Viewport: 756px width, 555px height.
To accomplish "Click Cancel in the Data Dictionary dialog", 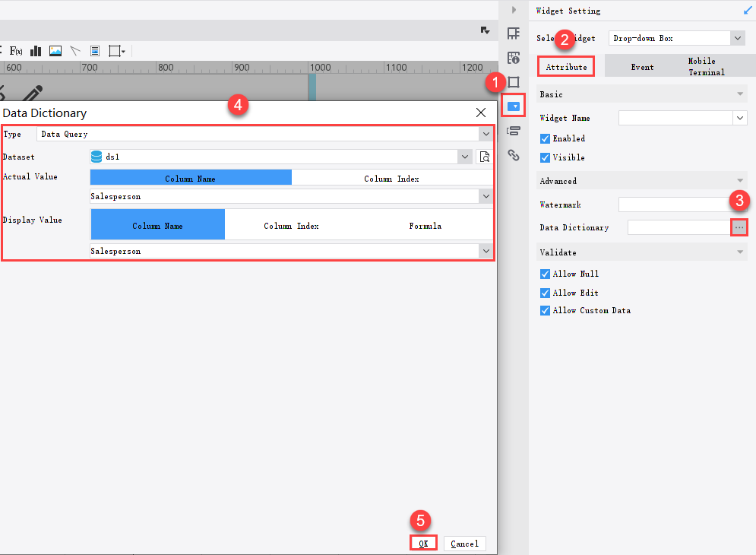I will click(x=465, y=544).
